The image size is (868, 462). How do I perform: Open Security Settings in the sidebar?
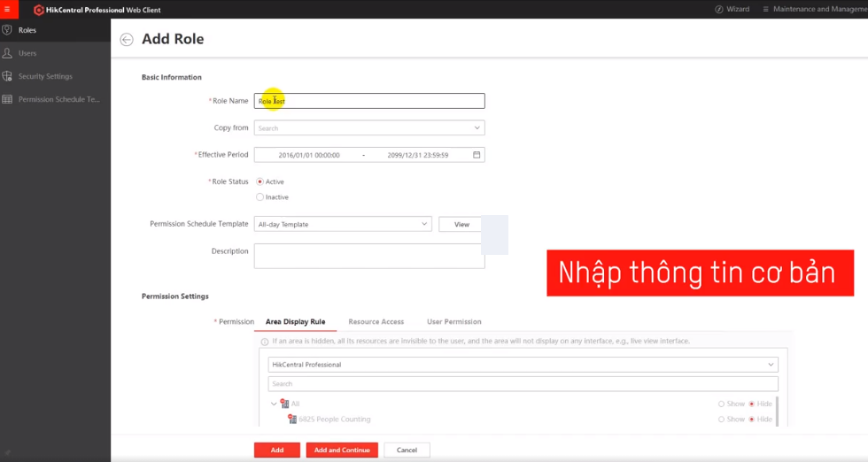coord(55,76)
